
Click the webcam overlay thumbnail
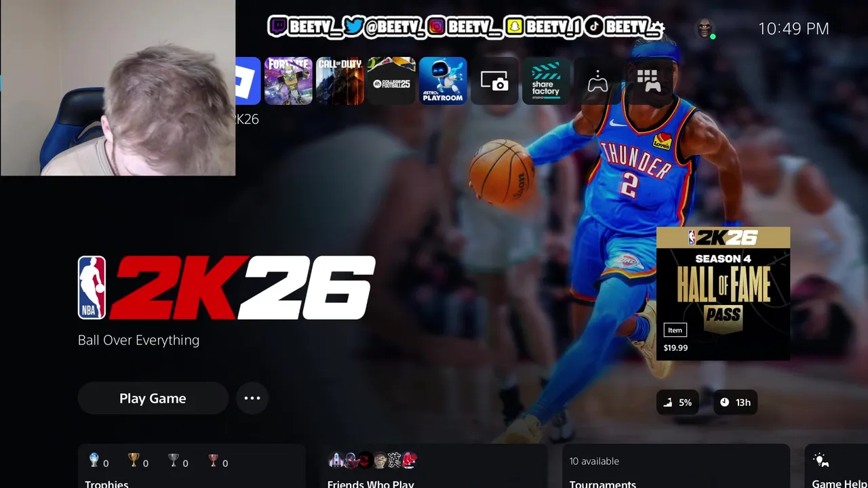pos(118,88)
